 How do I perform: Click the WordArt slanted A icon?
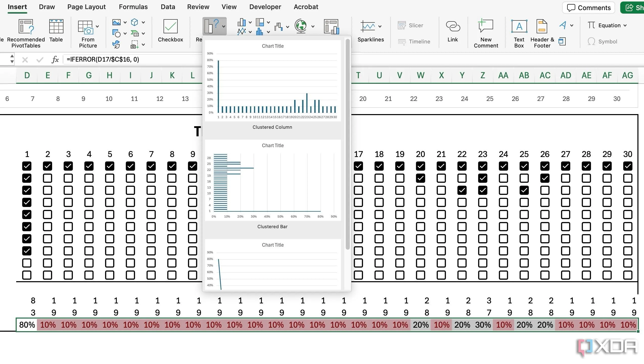(x=563, y=25)
